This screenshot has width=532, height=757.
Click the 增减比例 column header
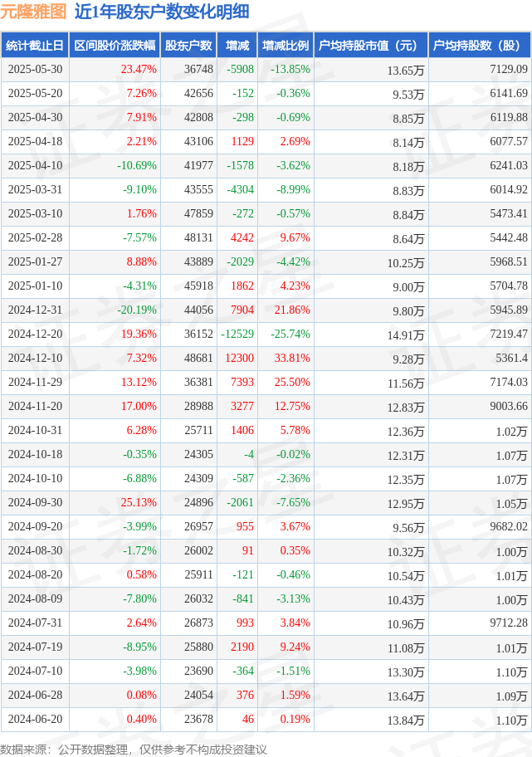point(286,46)
